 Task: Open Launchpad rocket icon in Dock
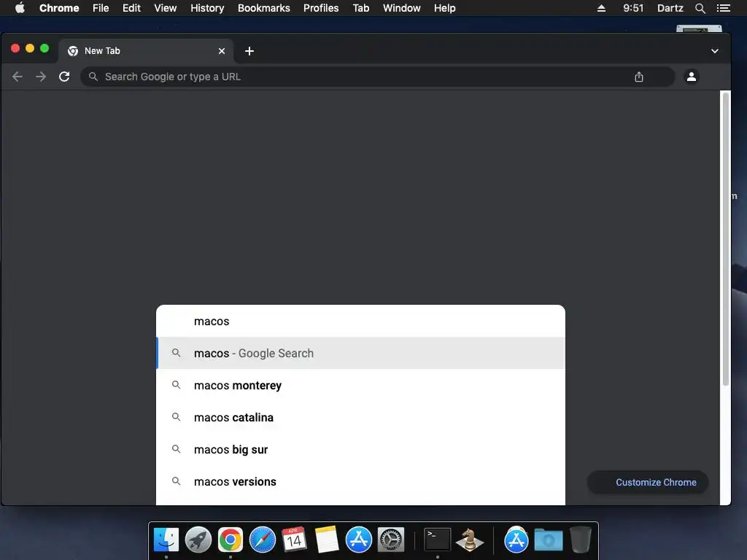click(198, 540)
